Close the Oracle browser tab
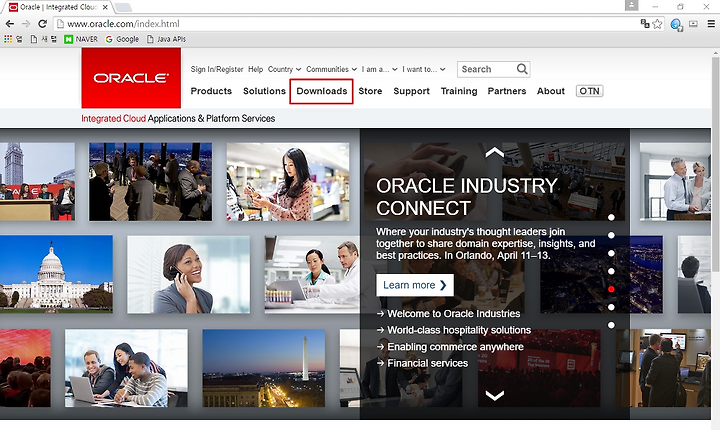Image resolution: width=720 pixels, height=430 pixels. point(105,7)
